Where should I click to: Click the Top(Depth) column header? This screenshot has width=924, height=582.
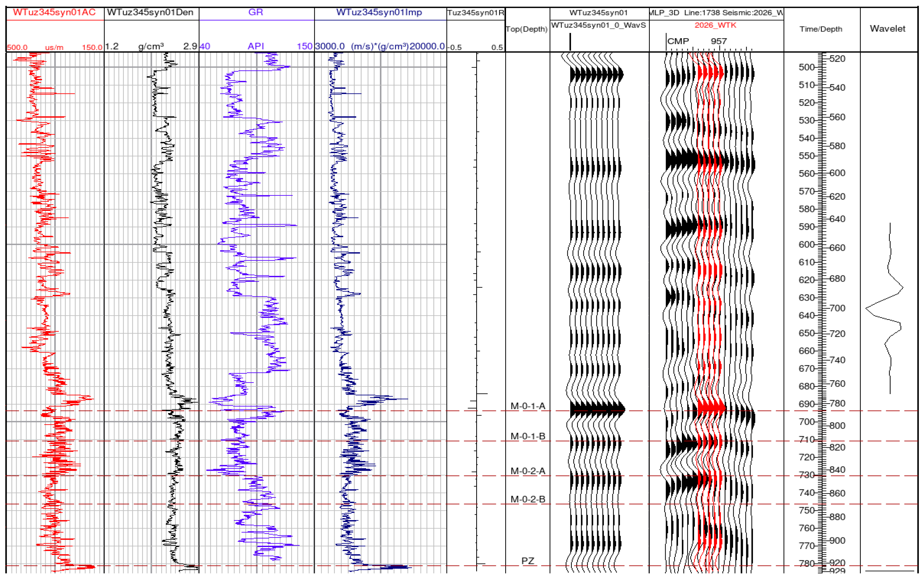[x=526, y=29]
